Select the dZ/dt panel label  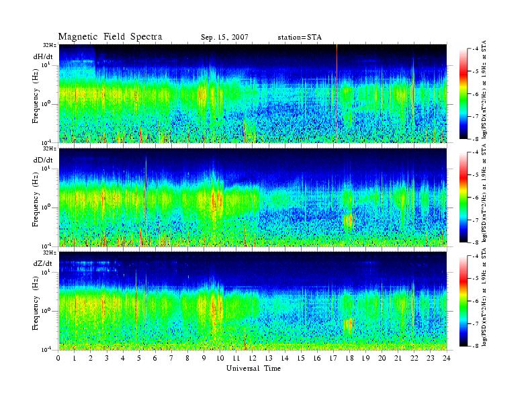point(43,263)
